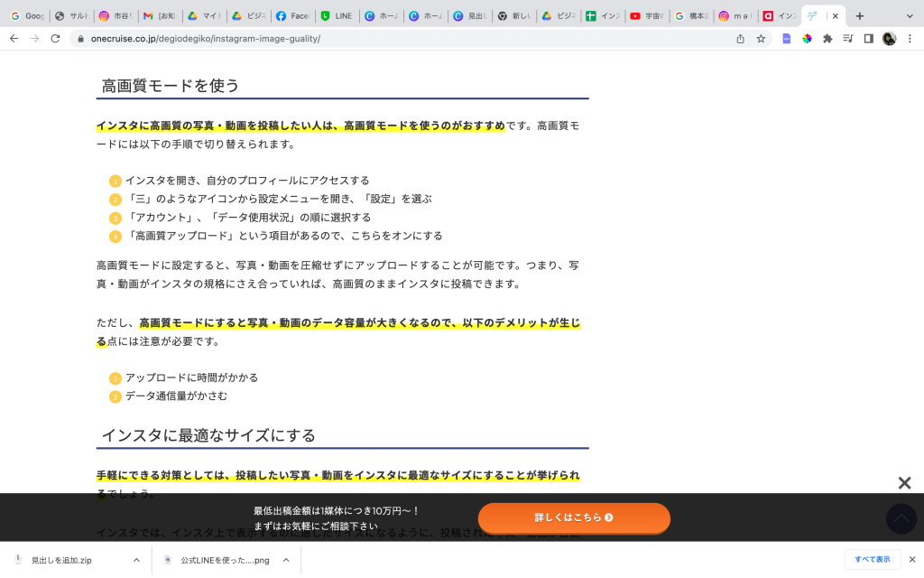Share this page from the address bar
This screenshot has width=924, height=578.
click(740, 39)
